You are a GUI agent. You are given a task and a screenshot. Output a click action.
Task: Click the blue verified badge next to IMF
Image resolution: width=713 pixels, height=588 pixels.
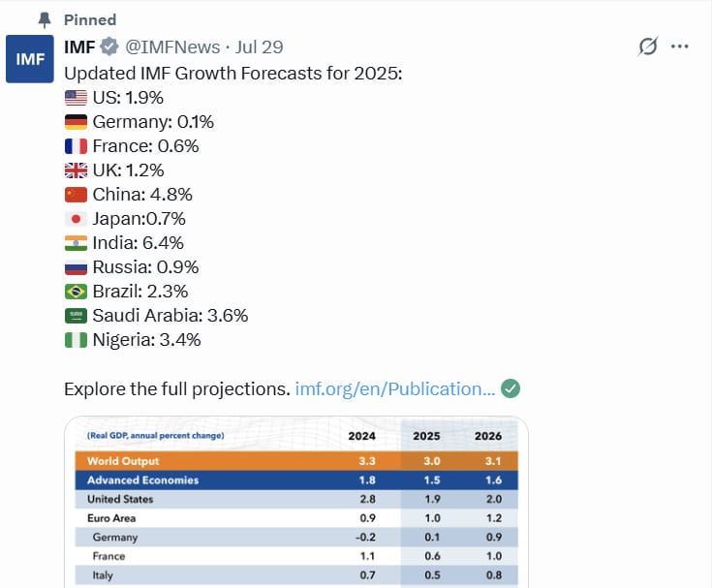[x=110, y=47]
